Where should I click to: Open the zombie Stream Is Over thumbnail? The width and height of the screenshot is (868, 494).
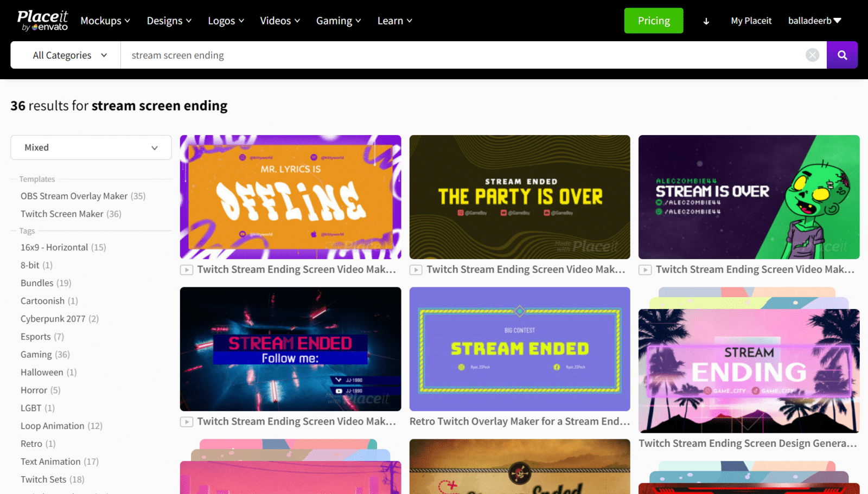tap(749, 197)
